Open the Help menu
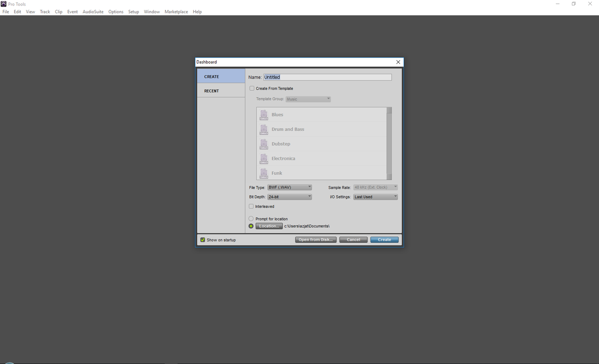 coord(197,12)
